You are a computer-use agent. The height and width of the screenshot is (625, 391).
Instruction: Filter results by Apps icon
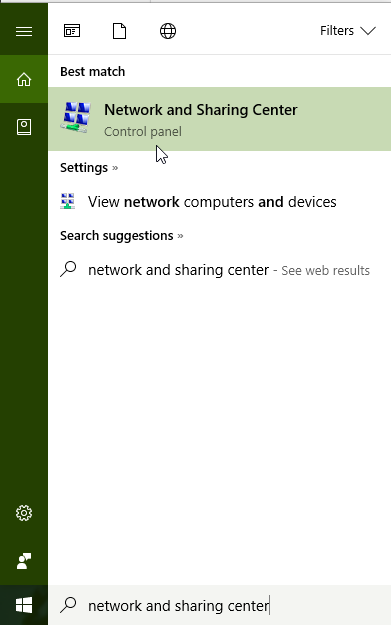coord(72,31)
